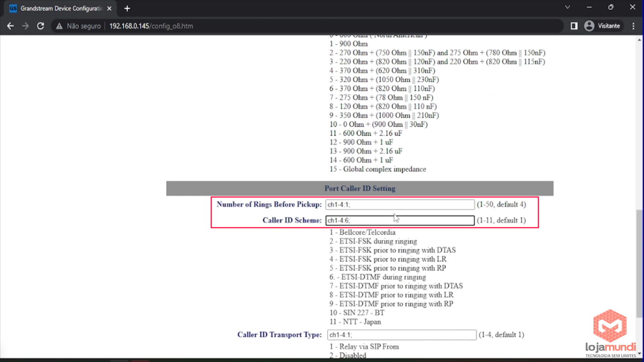The image size is (644, 362).
Task: Click the browser forward arrow
Action: click(25, 26)
